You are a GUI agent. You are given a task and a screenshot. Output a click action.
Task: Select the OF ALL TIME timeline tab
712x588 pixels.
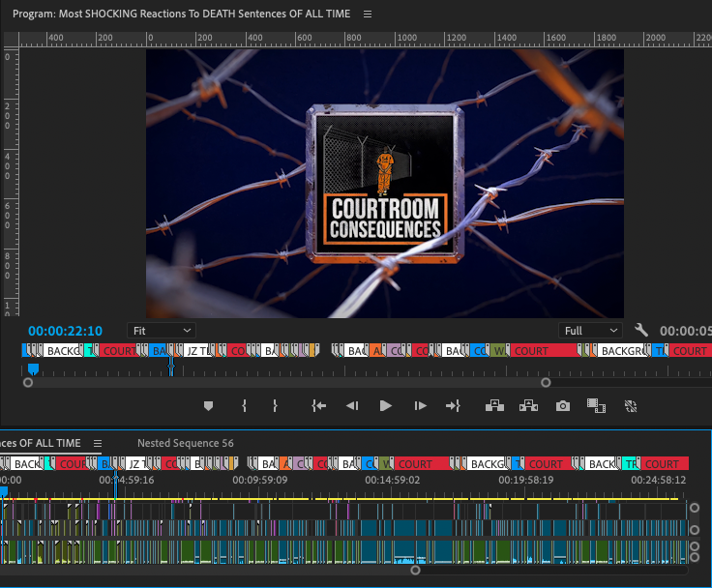(x=41, y=443)
